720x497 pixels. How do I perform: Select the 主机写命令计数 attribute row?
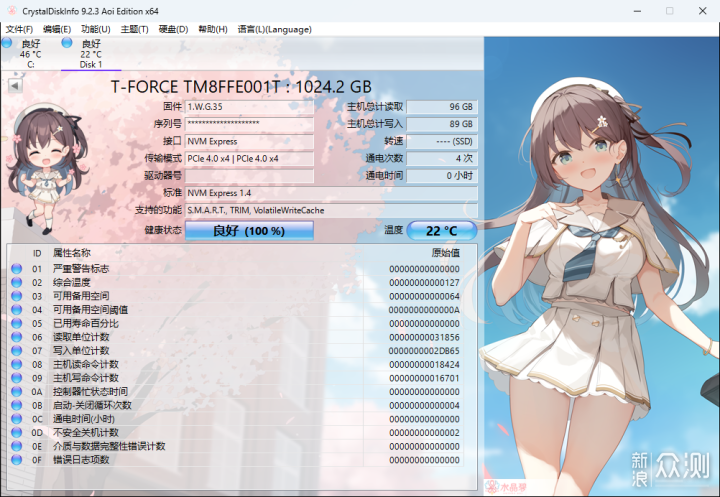[236, 378]
